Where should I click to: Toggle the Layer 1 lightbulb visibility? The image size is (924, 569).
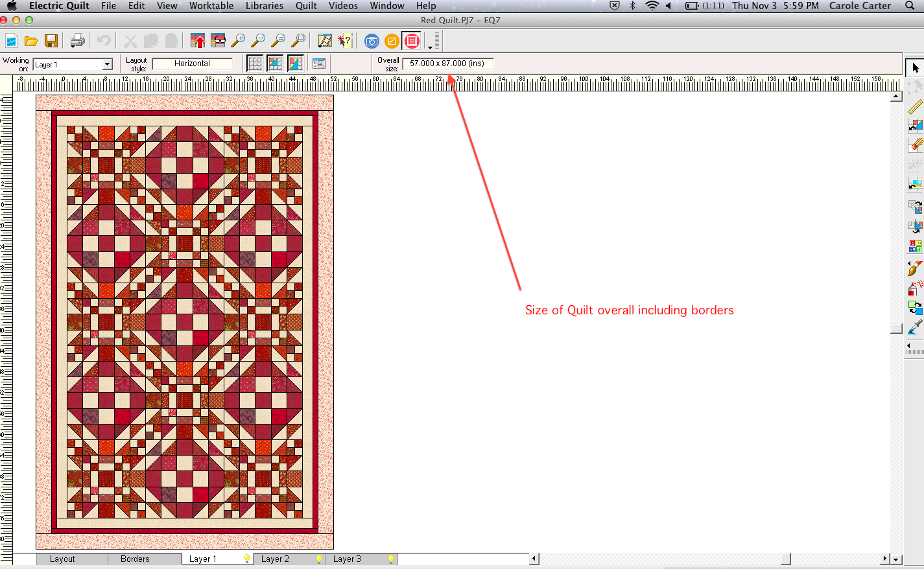247,559
